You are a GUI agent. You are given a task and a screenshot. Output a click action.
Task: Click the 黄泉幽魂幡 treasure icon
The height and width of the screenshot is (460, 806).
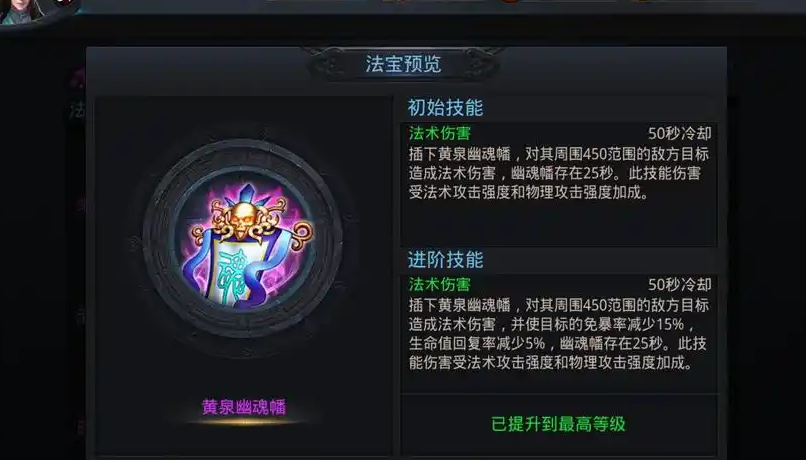coord(246,243)
